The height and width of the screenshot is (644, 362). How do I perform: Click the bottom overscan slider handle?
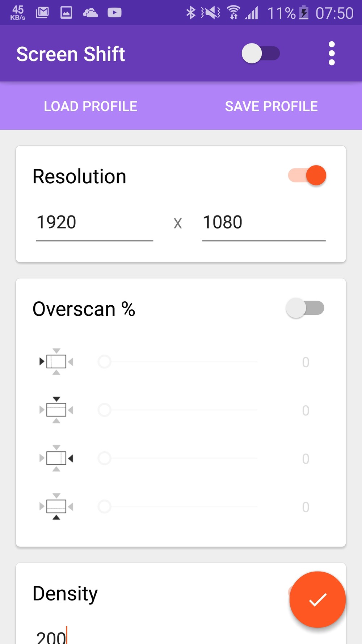105,506
